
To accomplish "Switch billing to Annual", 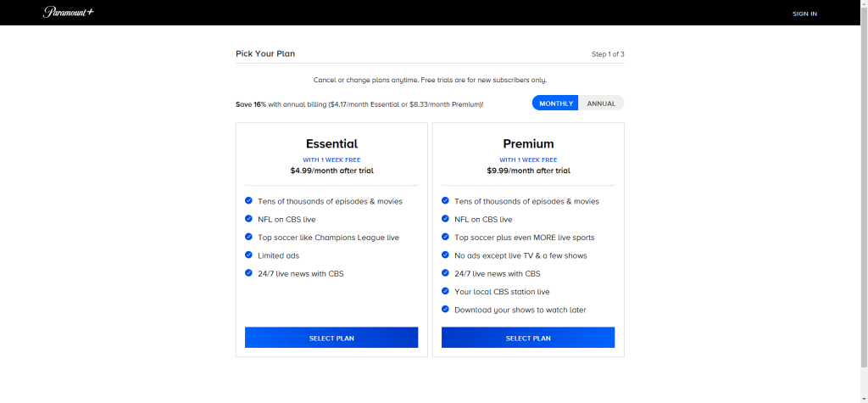I will click(601, 104).
